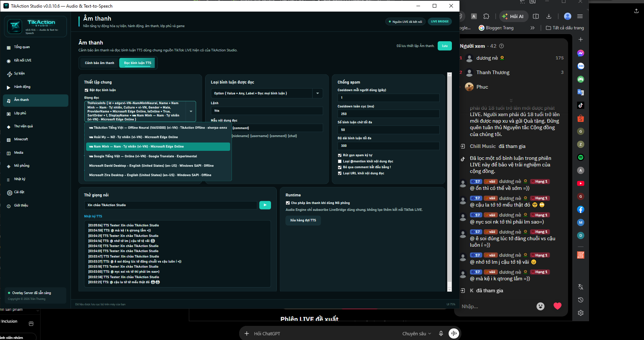This screenshot has height=340, width=644.
Task: Click the share upload icon at top right
Action: point(636,11)
